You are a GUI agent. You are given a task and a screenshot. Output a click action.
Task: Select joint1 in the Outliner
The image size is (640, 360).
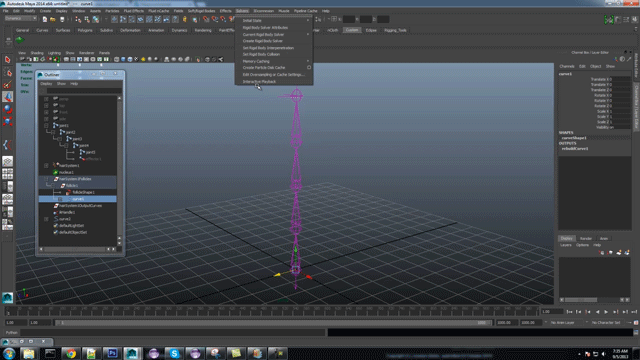64,125
